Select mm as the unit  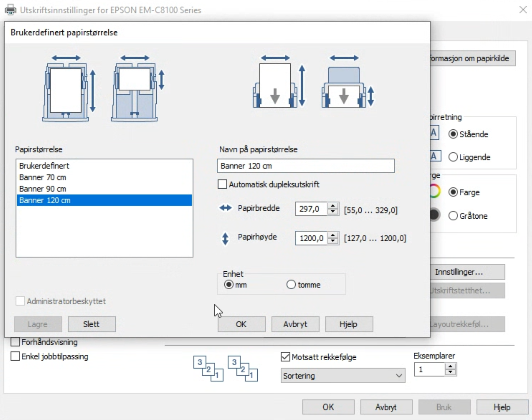coord(229,284)
